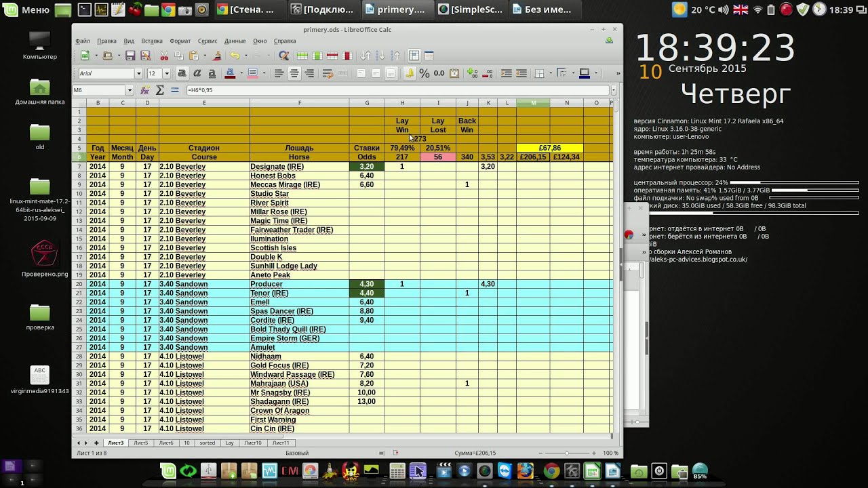
Task: Click the Sort icon
Action: [x=366, y=56]
